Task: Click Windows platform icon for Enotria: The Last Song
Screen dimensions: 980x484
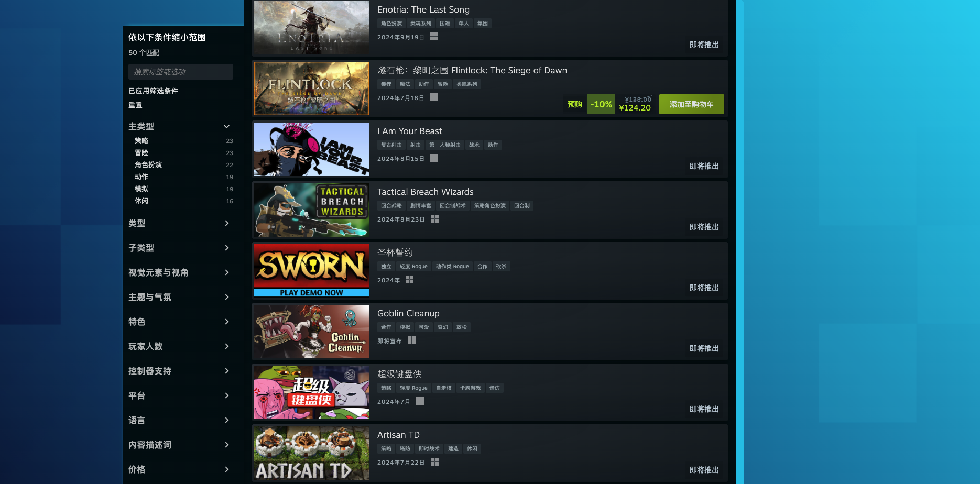Action: click(x=434, y=37)
